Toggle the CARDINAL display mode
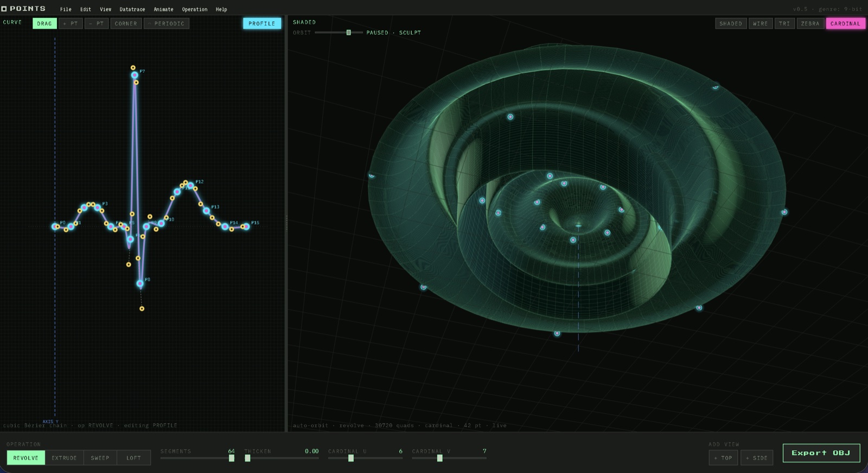Screen dimensions: 868x473 coord(845,23)
